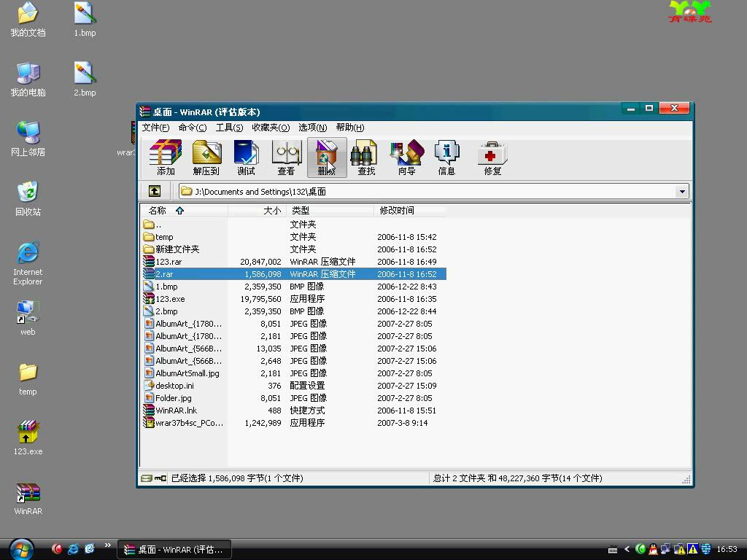
Task: Open the 向导 (Wizard) toolbar icon
Action: point(406,157)
